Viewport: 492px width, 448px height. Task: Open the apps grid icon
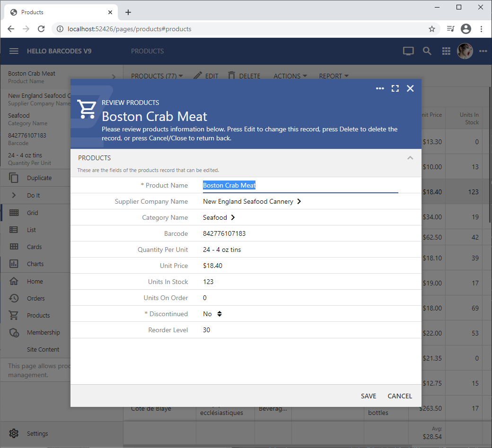coord(446,51)
